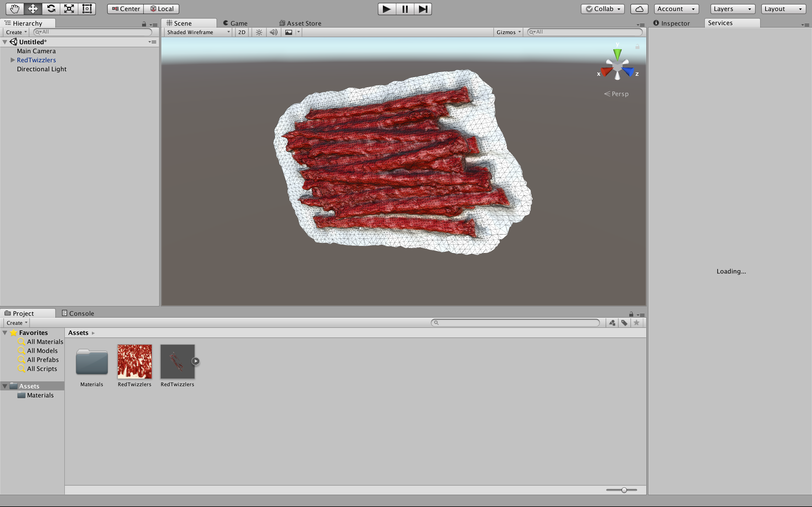Select the Rect Transform tool
The image size is (812, 507).
[87, 9]
